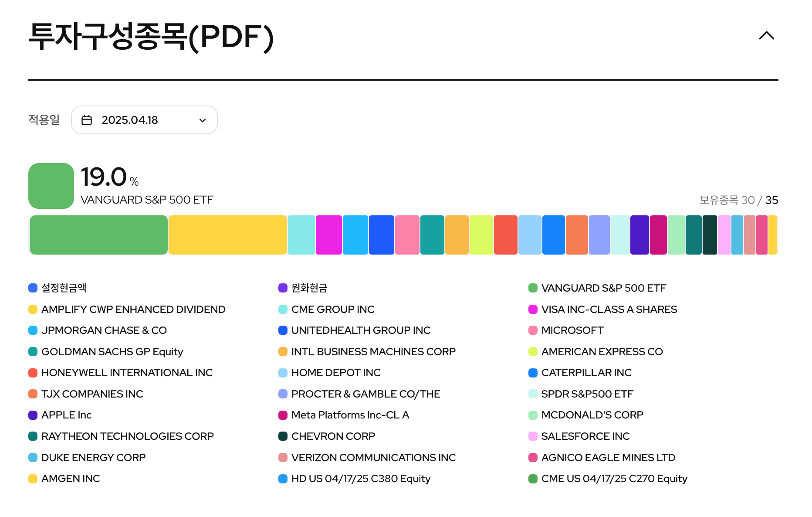Open the 적용일 date dropdown 2025.04.18

[144, 120]
